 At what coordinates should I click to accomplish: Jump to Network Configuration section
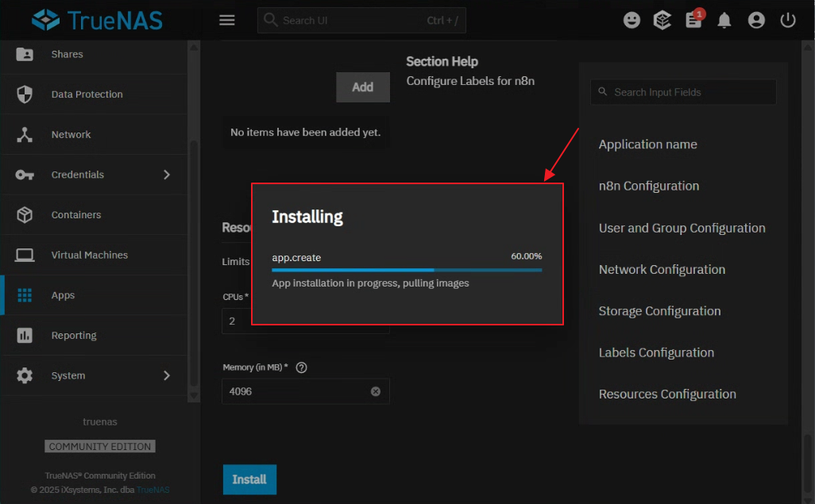(x=662, y=270)
